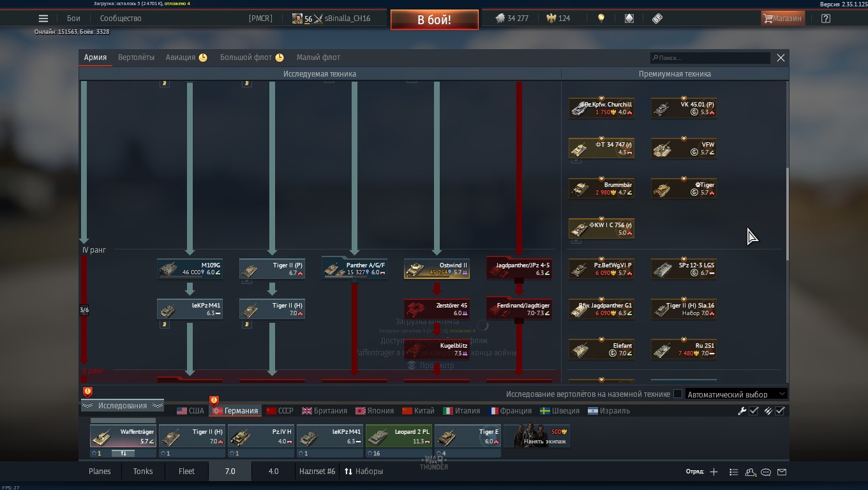This screenshot has width=868, height=490.
Task: Open the help question mark icon
Action: [x=826, y=19]
